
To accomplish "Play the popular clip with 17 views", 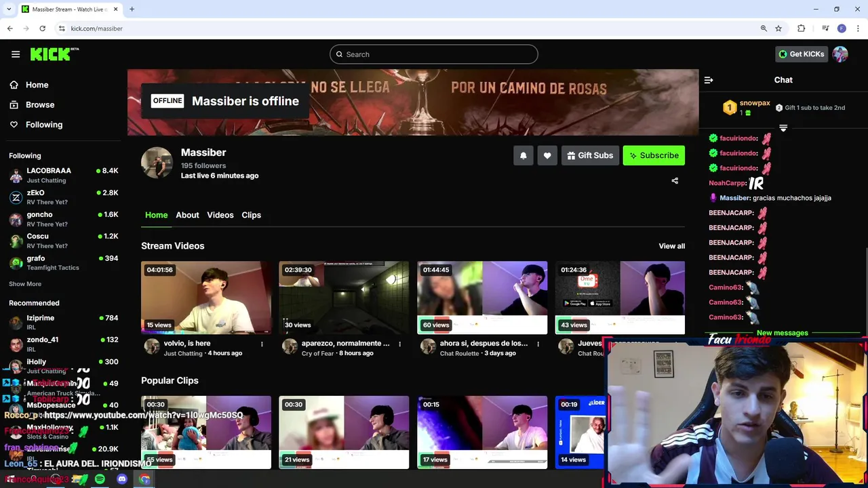I will pyautogui.click(x=482, y=432).
